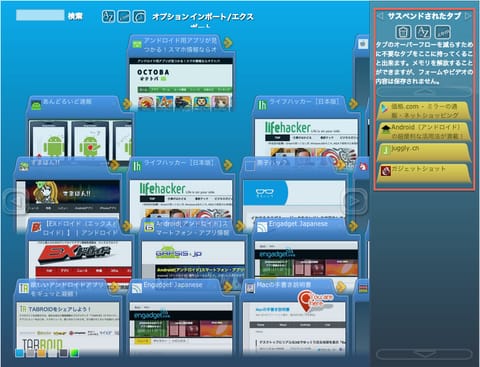Click yellow arrow on upper lifehacker tab
This screenshot has height=367, width=480.
click(354, 104)
